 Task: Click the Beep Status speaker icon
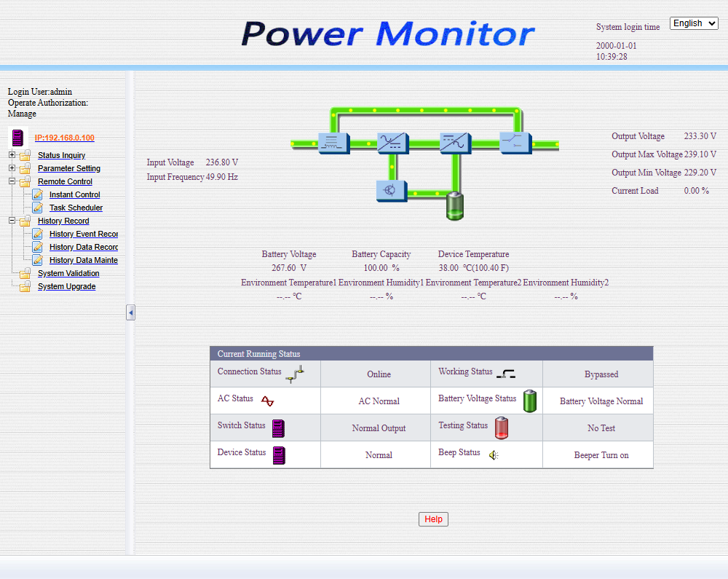(x=494, y=455)
